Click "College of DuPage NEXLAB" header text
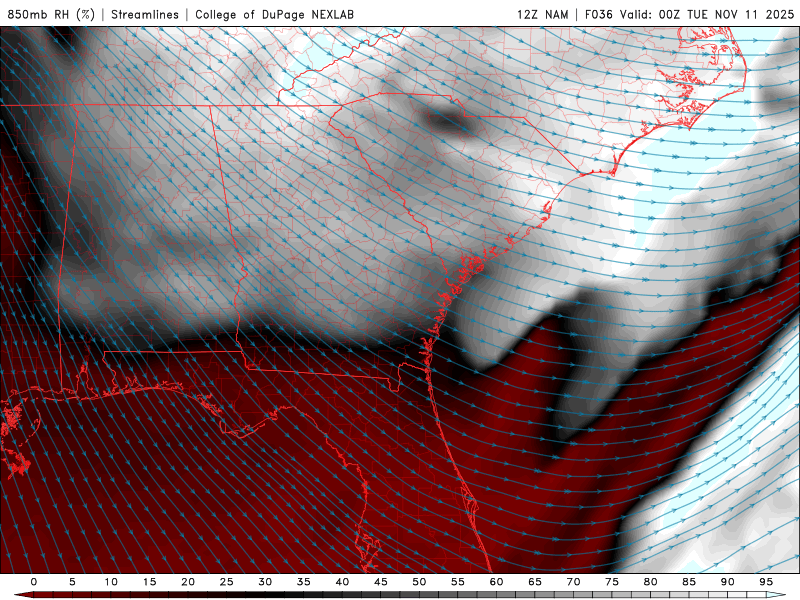Viewport: 800px width, 600px height. pyautogui.click(x=274, y=14)
